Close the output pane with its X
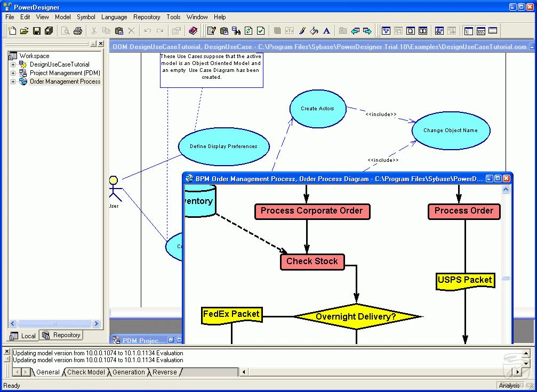Viewport: 537px width, 392px height. click(7, 352)
